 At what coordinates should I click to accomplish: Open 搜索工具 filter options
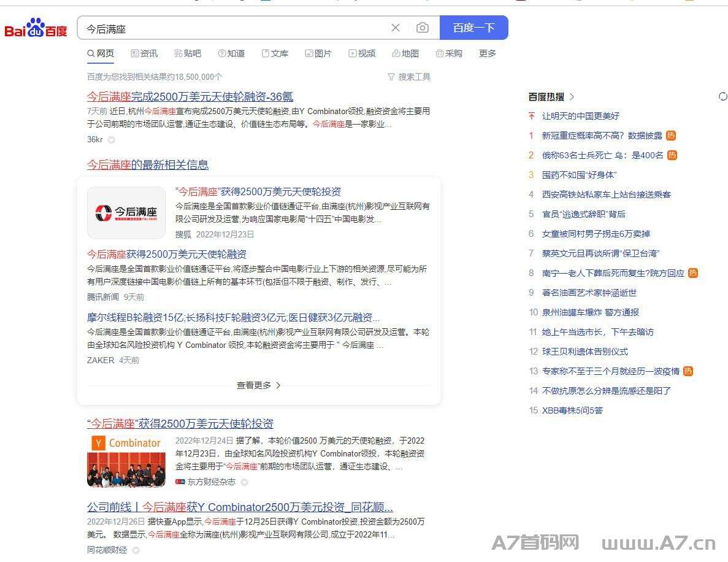pos(409,77)
